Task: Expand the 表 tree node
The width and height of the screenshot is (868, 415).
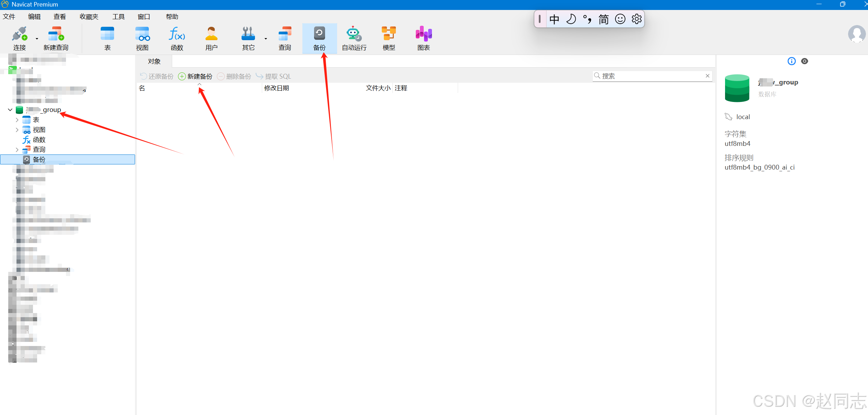Action: coord(17,120)
